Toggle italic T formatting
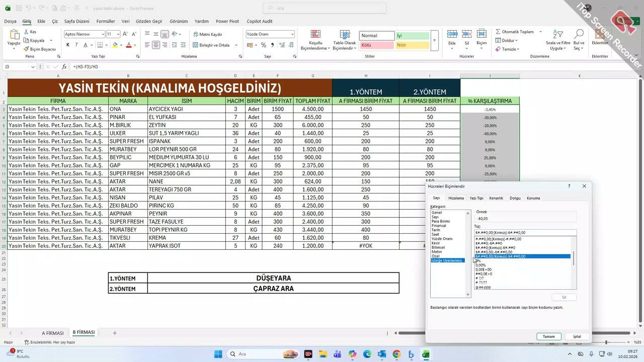 [x=76, y=45]
